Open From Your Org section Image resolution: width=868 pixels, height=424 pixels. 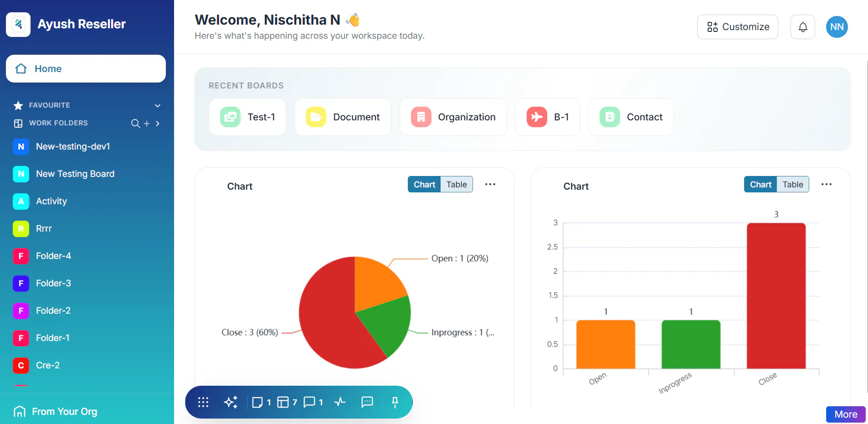point(87,411)
